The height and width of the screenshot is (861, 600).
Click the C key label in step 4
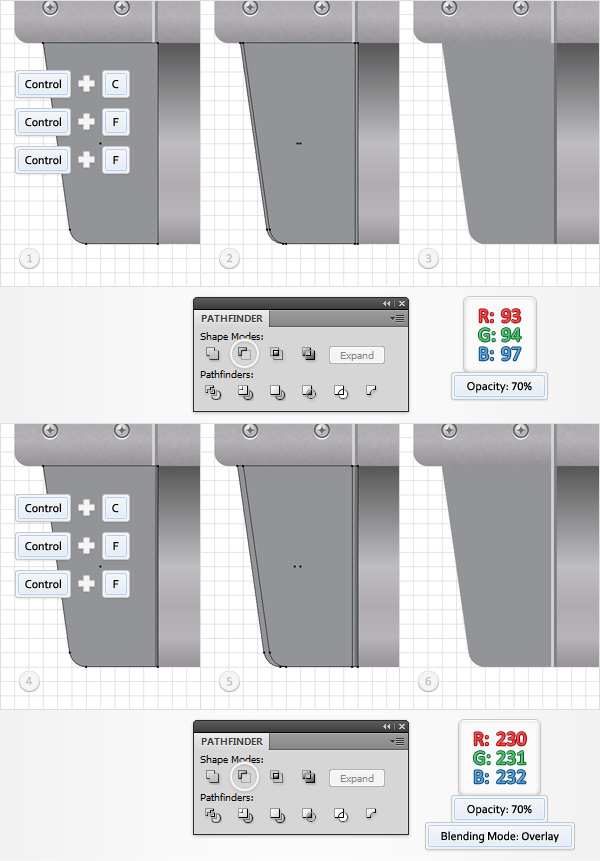[115, 508]
